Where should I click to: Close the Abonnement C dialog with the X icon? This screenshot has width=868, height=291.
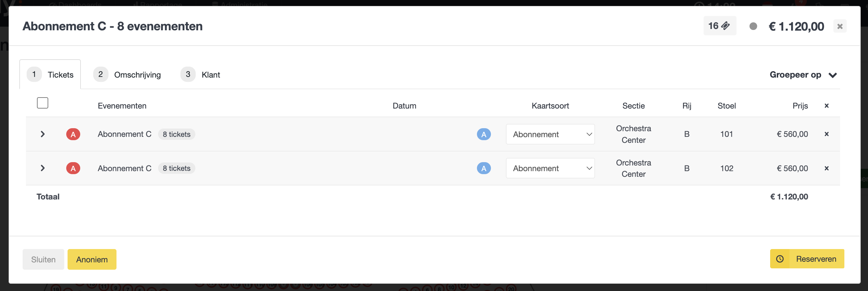point(840,26)
